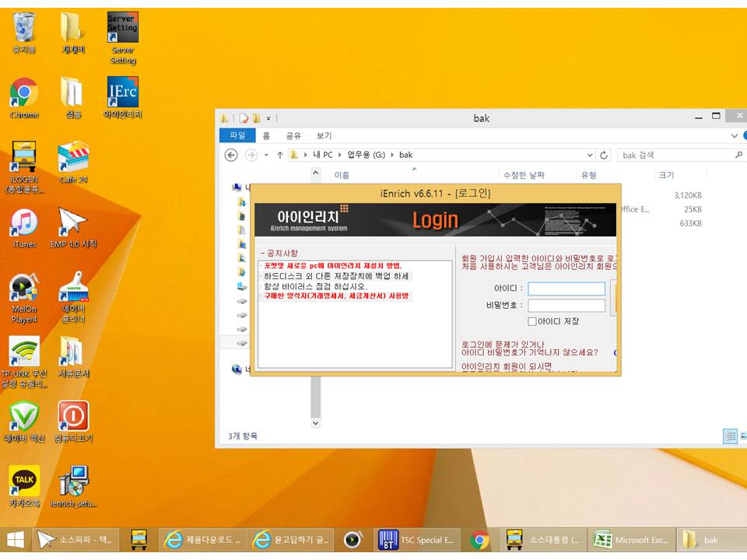Click the 이름 column header

[x=342, y=176]
